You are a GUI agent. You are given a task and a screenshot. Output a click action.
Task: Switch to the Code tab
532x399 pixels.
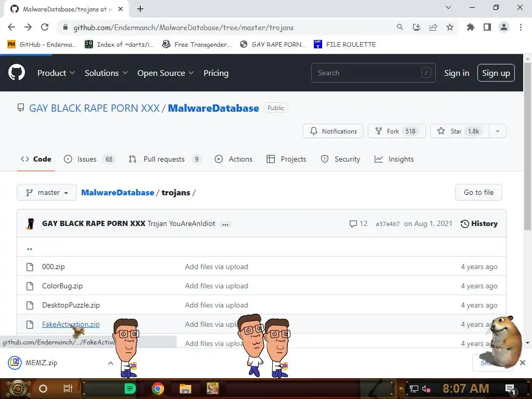coord(36,159)
